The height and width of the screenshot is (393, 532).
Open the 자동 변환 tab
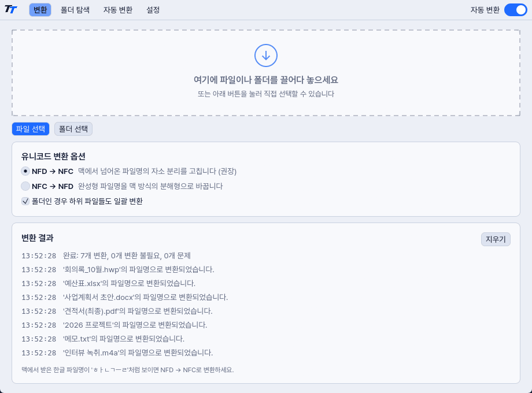118,10
